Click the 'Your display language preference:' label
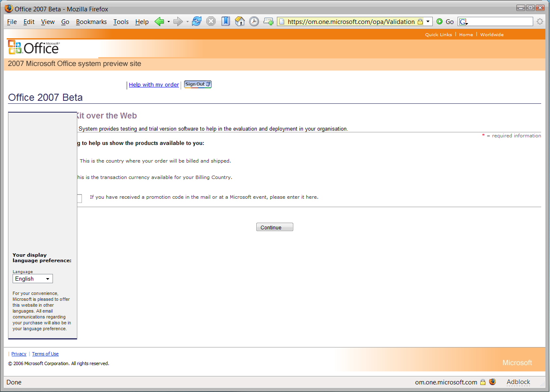Screen dimensions: 550x392 coord(42,258)
